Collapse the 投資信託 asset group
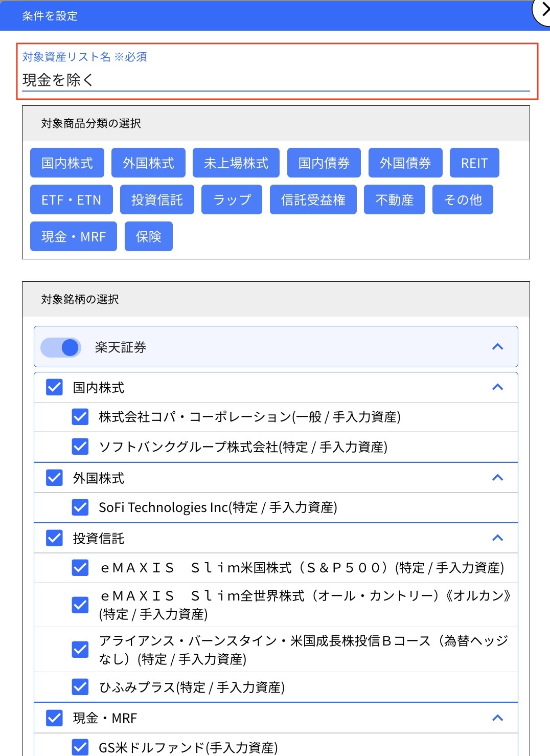Screen dimensions: 550x756 (496, 538)
